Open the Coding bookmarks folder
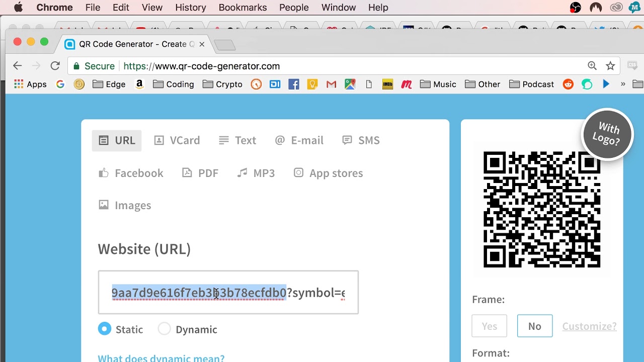 coord(174,84)
